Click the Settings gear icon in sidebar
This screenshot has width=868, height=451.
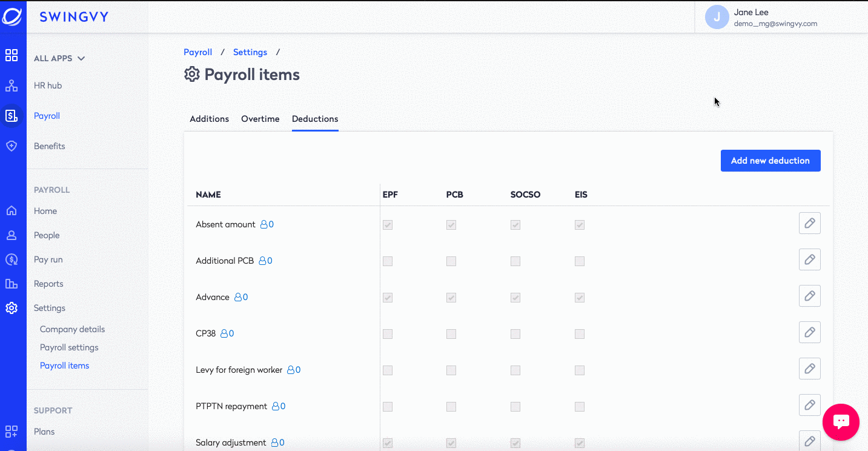pos(12,308)
